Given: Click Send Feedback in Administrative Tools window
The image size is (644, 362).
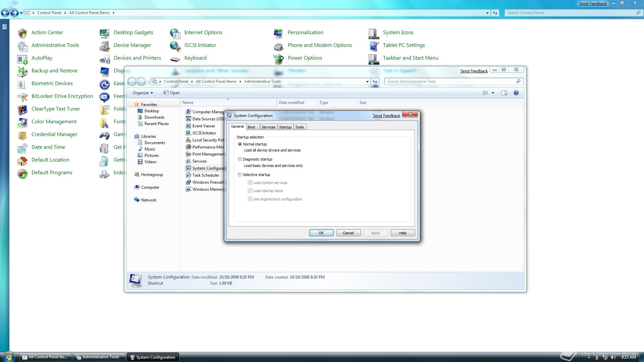Looking at the screenshot, I should 474,71.
